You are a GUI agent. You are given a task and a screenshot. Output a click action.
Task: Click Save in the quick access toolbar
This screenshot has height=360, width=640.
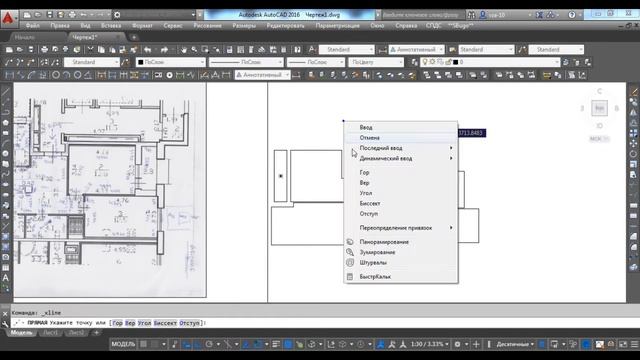point(49,15)
